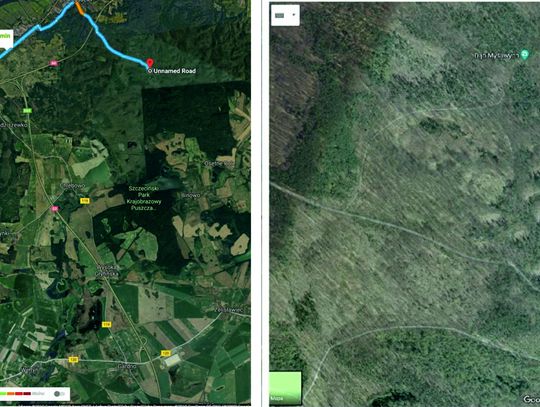Click the orange legend color in traffic bar
Viewport: 540px width, 407px height.
10,394
